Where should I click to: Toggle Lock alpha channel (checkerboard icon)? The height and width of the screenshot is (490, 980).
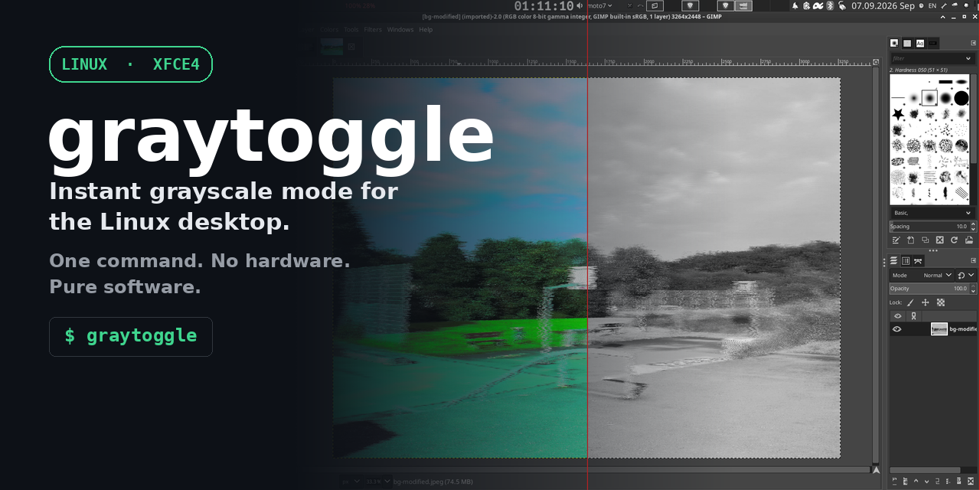[941, 302]
